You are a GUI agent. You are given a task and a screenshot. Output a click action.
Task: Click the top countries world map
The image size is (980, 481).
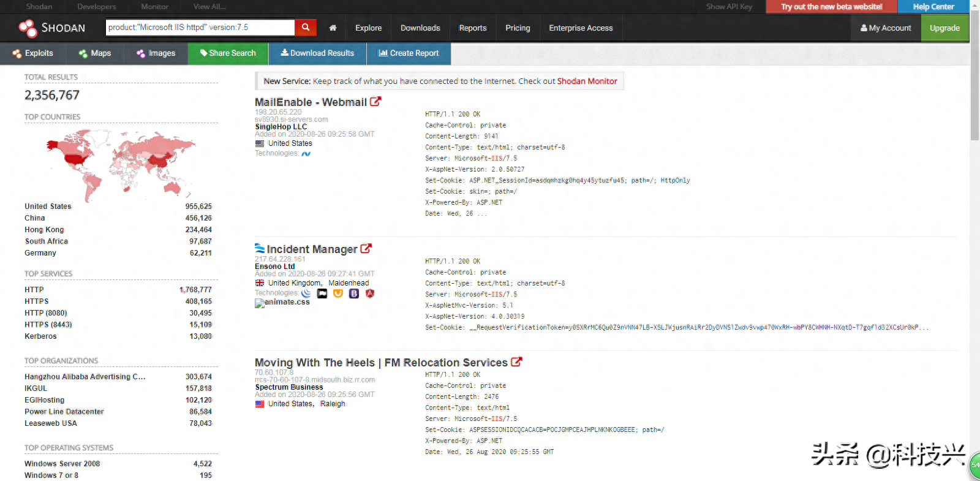click(x=121, y=164)
